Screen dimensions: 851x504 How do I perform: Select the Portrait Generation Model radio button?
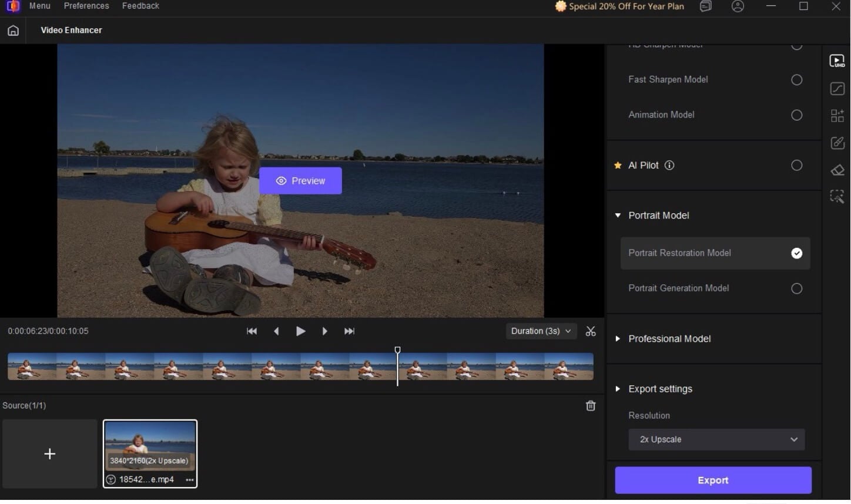coord(797,288)
